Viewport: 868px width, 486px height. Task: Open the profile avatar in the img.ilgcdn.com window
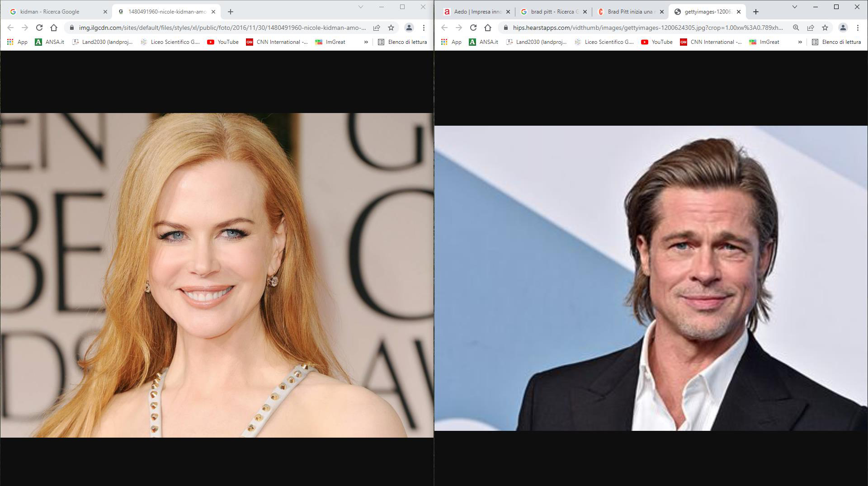tap(409, 28)
